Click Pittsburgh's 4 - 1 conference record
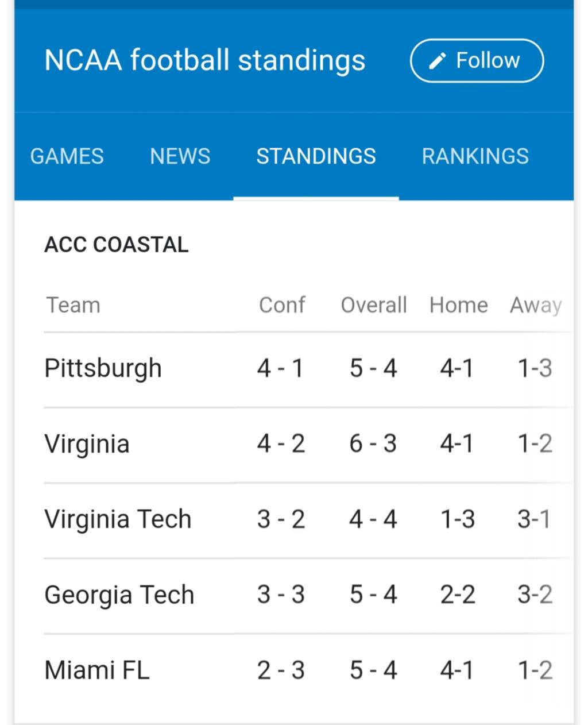 coord(280,368)
